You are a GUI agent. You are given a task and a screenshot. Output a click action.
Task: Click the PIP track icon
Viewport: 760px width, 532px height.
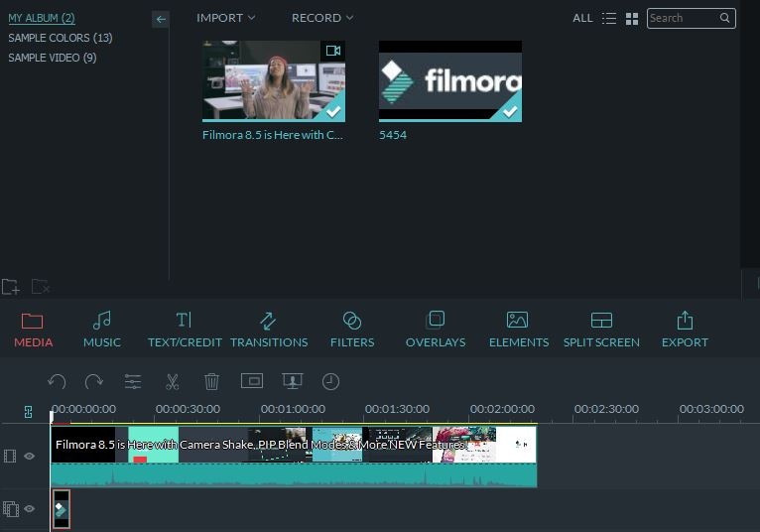11,509
